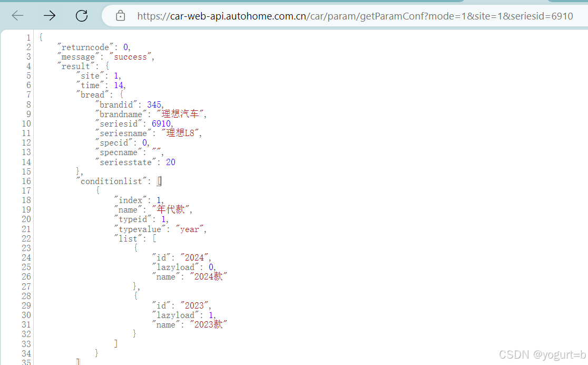Click the "bread" key on line 7
Image resolution: width=588 pixels, height=365 pixels.
(93, 95)
